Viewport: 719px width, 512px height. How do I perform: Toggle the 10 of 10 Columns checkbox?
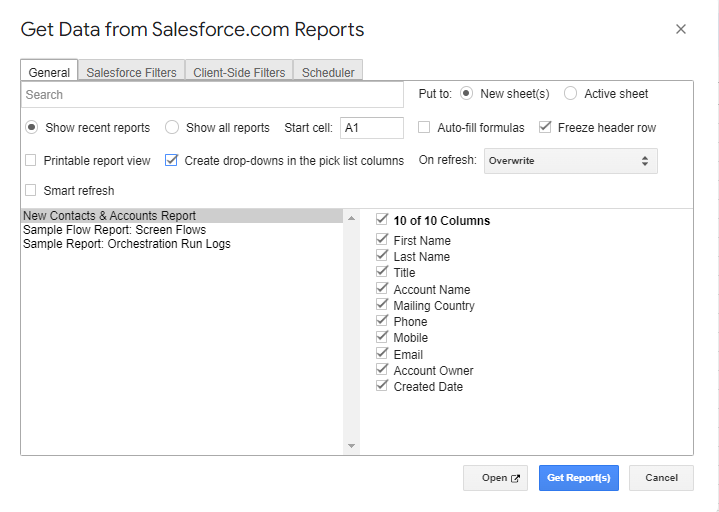point(382,220)
